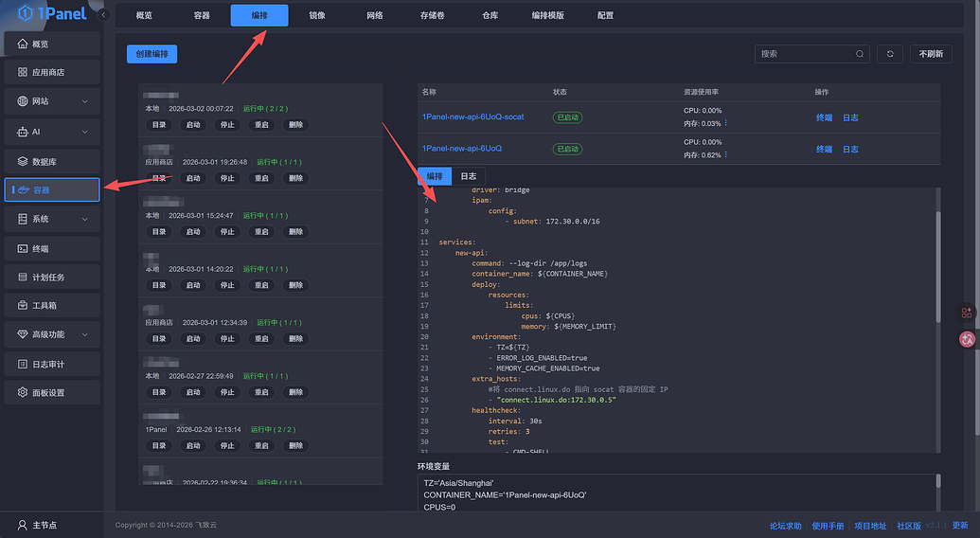Open the 配置 tab
Screen dimensions: 980x538
[605, 15]
